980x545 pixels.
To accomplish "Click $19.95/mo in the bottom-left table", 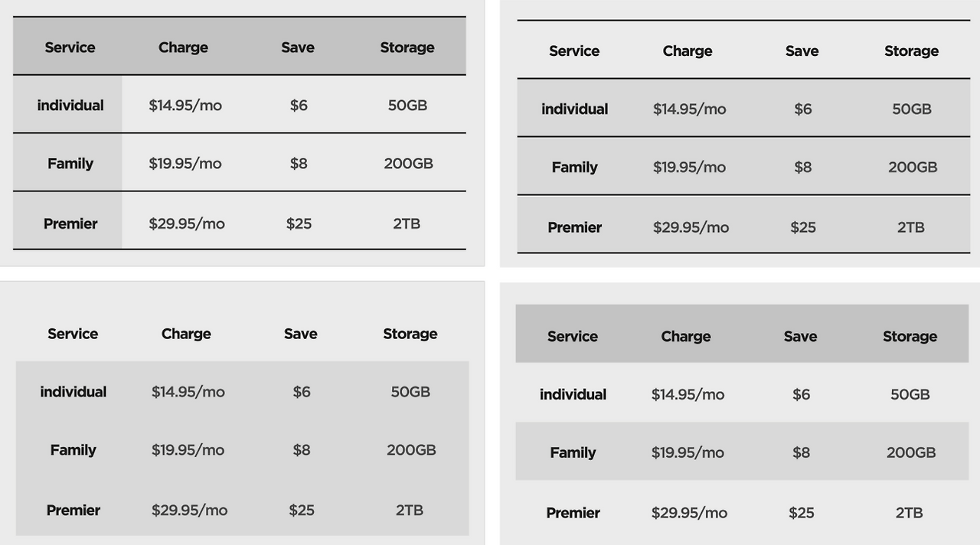I will [188, 450].
